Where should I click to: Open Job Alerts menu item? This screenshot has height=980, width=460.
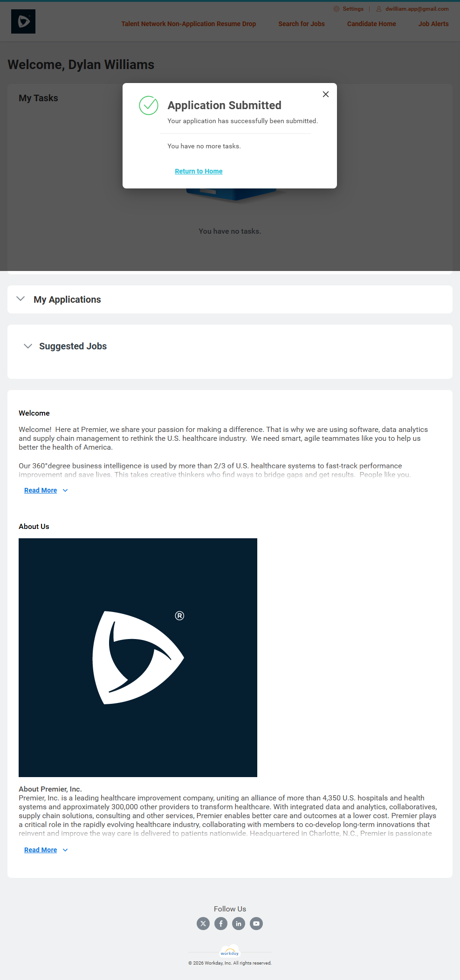point(433,24)
